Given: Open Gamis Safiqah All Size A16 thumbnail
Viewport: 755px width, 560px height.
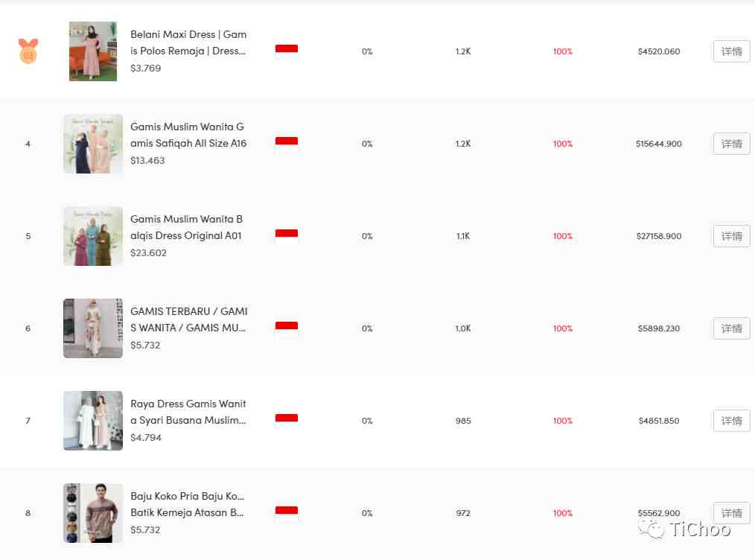Looking at the screenshot, I should [93, 144].
